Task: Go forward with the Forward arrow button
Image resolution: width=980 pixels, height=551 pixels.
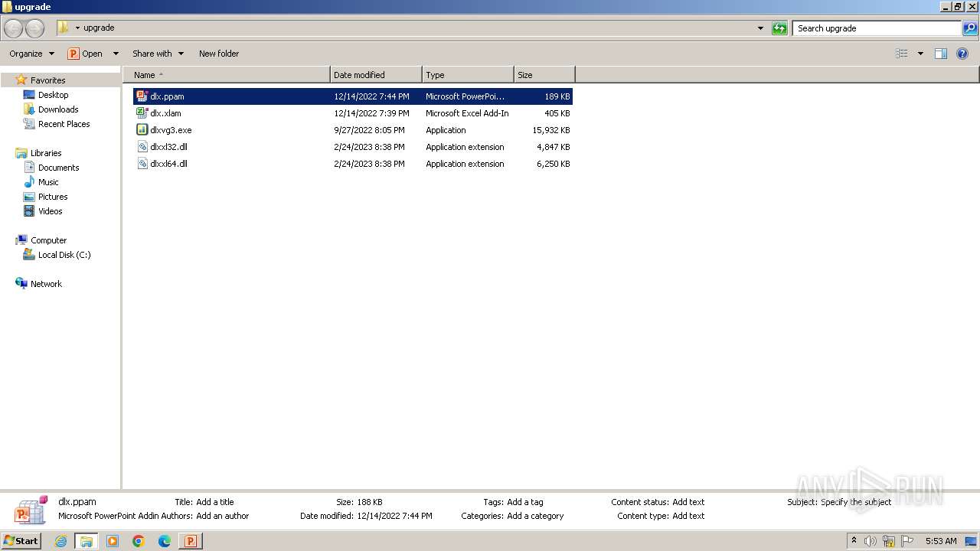Action: tap(34, 28)
